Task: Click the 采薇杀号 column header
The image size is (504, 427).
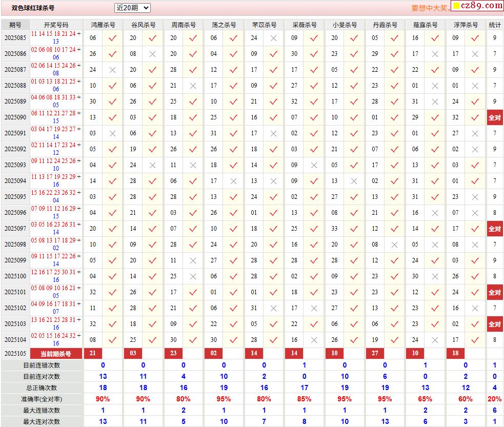Action: click(305, 25)
